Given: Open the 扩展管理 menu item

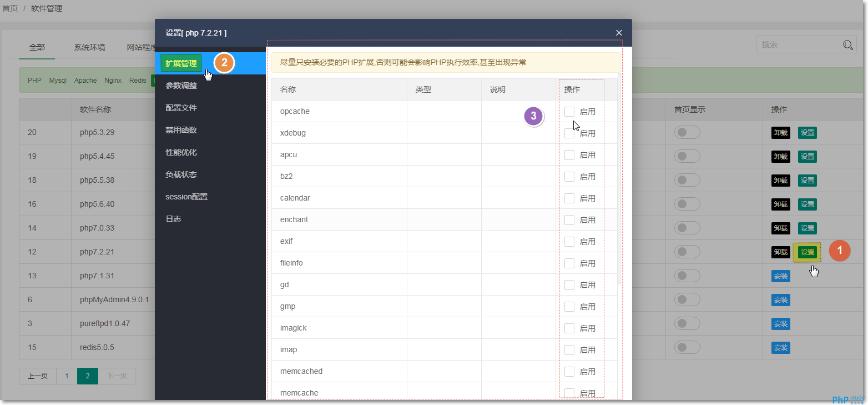Looking at the screenshot, I should pos(210,63).
